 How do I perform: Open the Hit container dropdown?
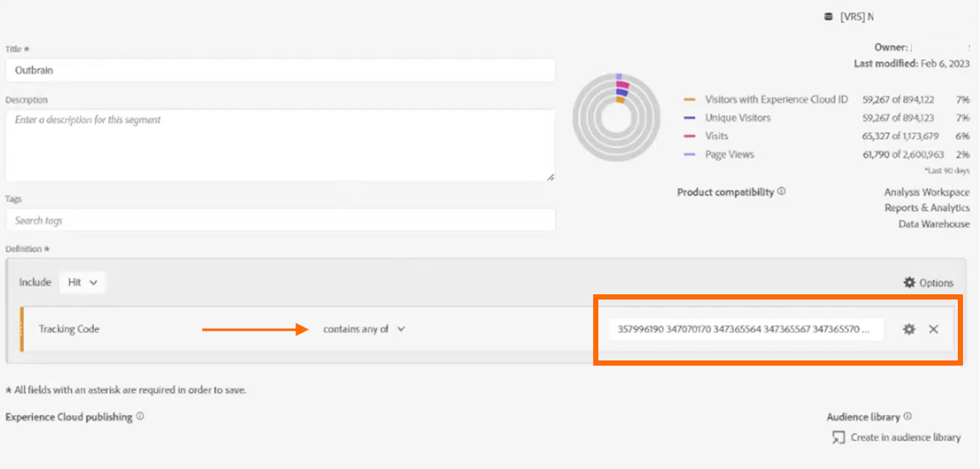pyautogui.click(x=82, y=283)
